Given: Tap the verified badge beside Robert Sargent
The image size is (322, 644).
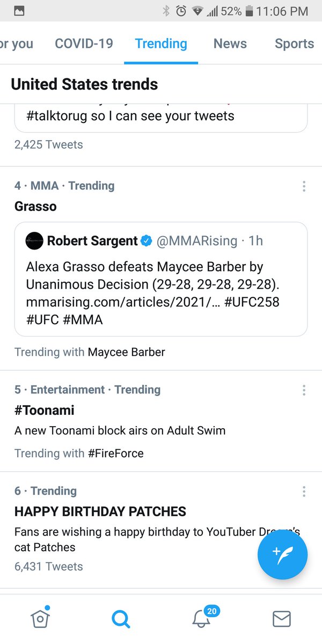Looking at the screenshot, I should pyautogui.click(x=146, y=241).
